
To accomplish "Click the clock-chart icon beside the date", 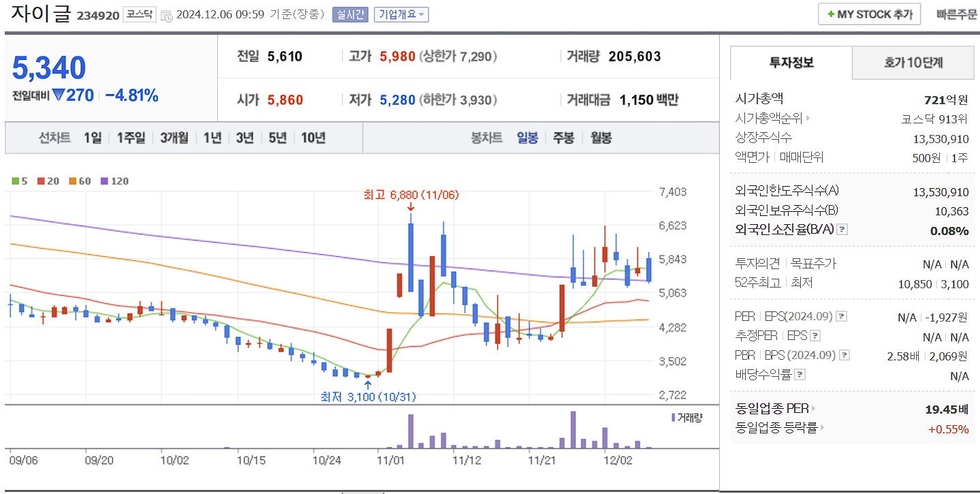I will click(x=167, y=16).
